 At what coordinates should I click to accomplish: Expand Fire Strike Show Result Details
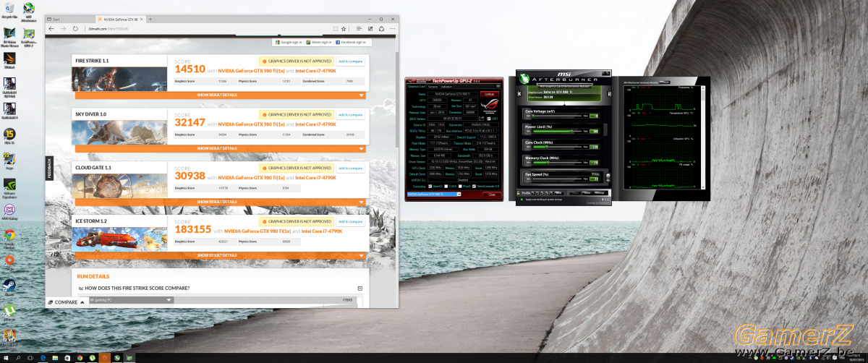221,95
